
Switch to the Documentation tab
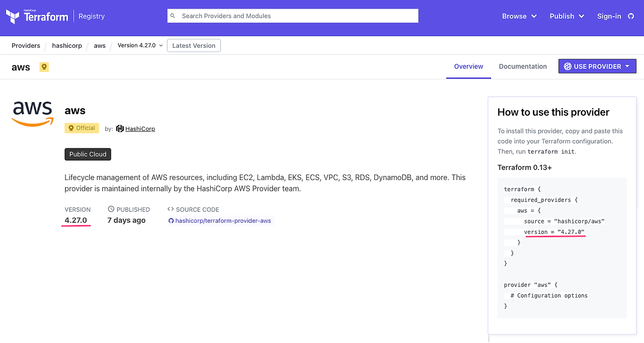click(523, 66)
